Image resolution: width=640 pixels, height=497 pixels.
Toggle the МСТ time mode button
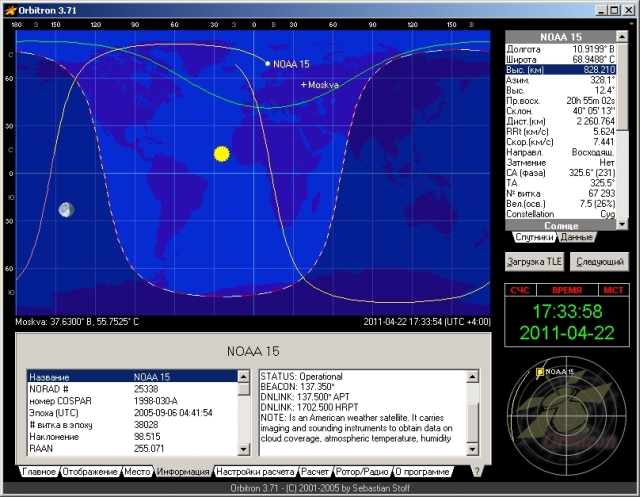[x=613, y=290]
